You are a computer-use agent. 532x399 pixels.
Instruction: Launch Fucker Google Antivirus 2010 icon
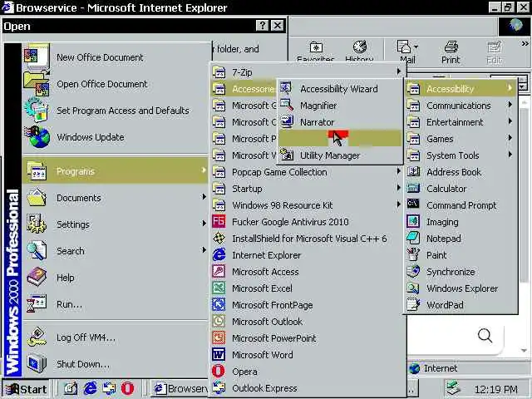pos(219,222)
